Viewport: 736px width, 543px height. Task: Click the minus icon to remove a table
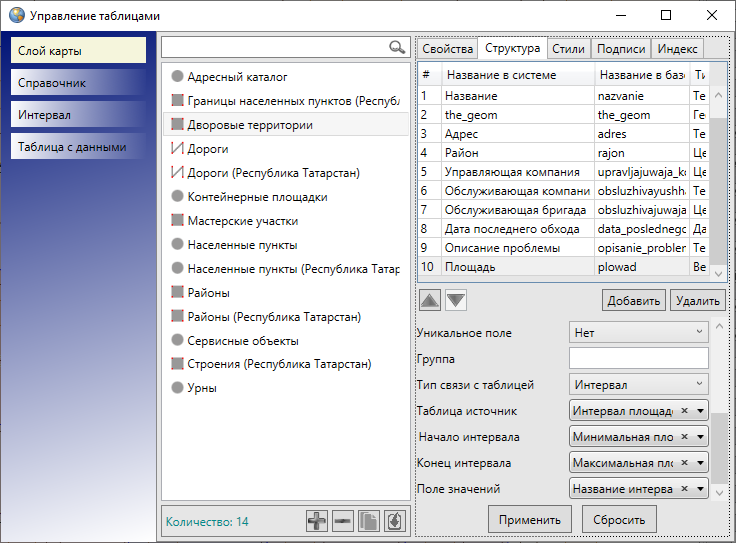pyautogui.click(x=343, y=521)
